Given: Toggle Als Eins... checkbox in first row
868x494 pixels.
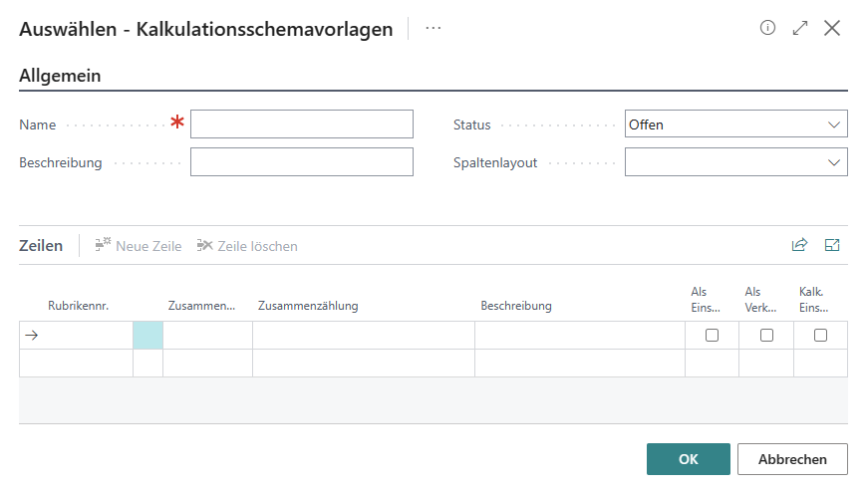Looking at the screenshot, I should pyautogui.click(x=712, y=336).
